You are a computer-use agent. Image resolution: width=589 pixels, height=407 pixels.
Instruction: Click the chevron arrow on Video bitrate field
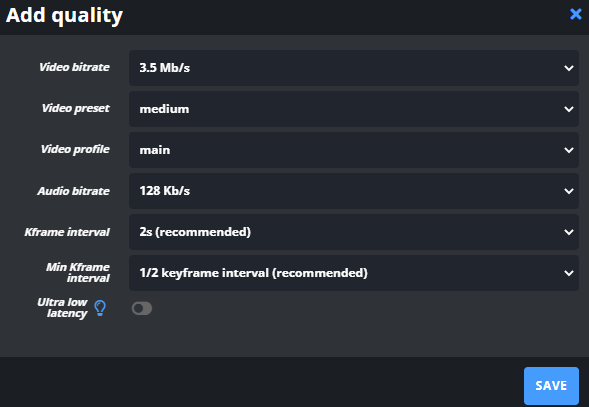(x=569, y=68)
